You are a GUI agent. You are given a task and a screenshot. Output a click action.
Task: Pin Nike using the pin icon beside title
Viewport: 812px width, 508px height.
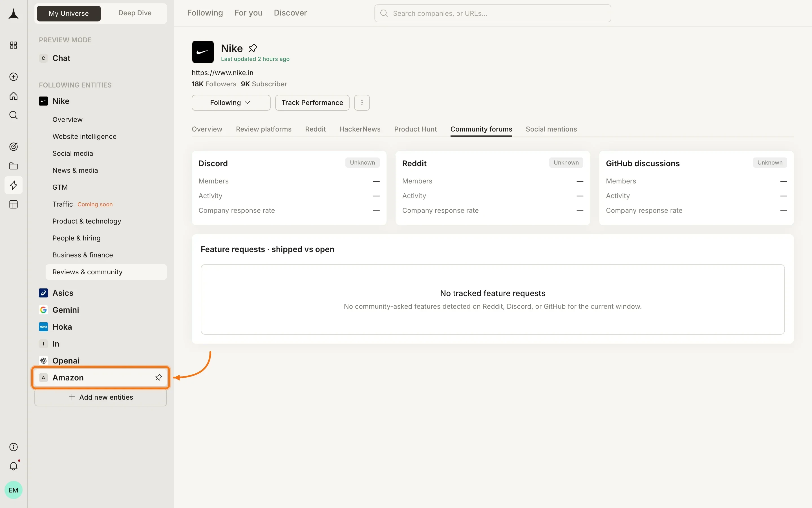(253, 48)
